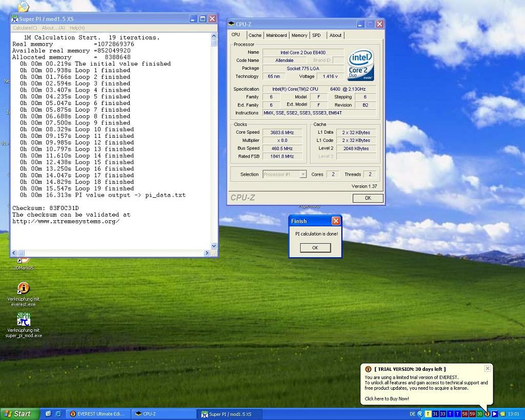Click the yellow tag tray icon
This screenshot has height=420, width=525.
tap(502, 414)
